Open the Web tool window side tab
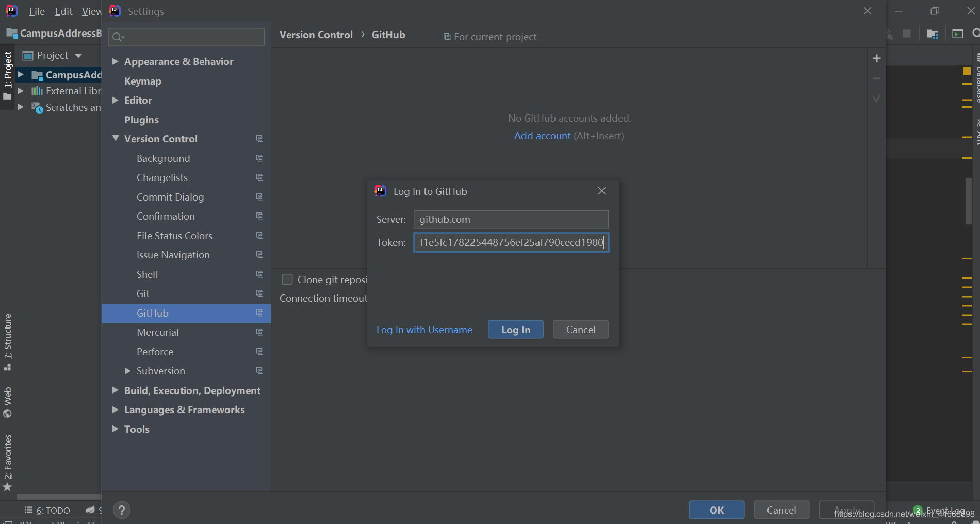The width and height of the screenshot is (980, 524). [x=8, y=402]
